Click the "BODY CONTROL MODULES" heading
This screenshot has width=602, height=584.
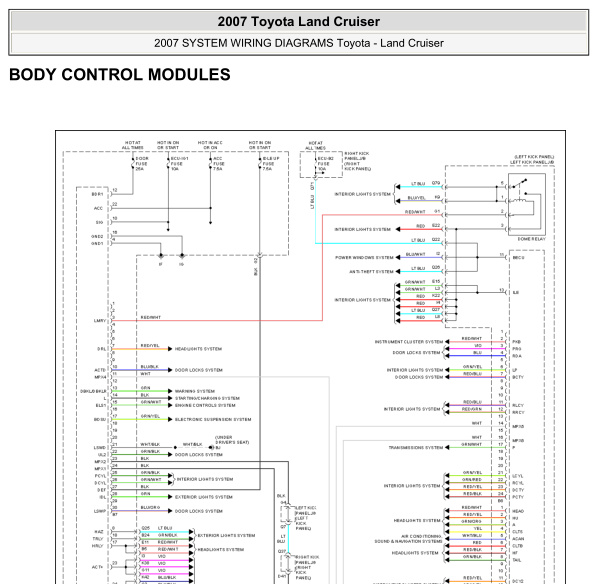pos(120,74)
